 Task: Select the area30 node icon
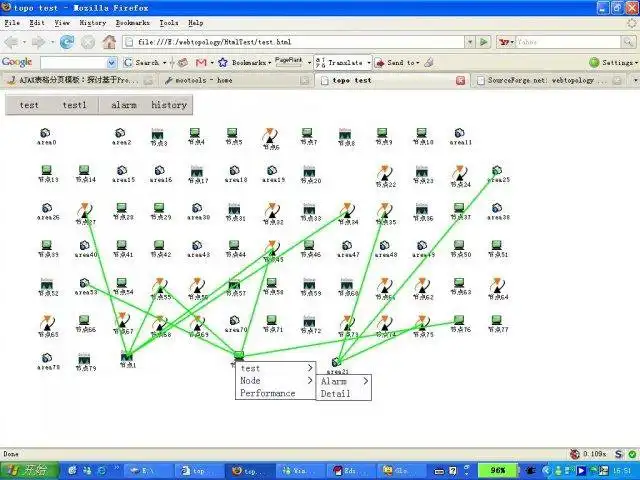tap(197, 208)
